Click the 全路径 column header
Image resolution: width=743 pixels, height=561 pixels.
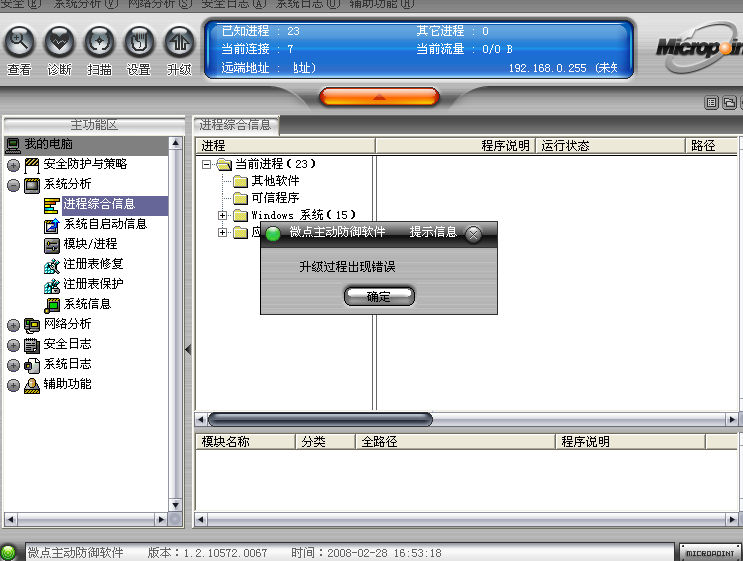coord(455,442)
